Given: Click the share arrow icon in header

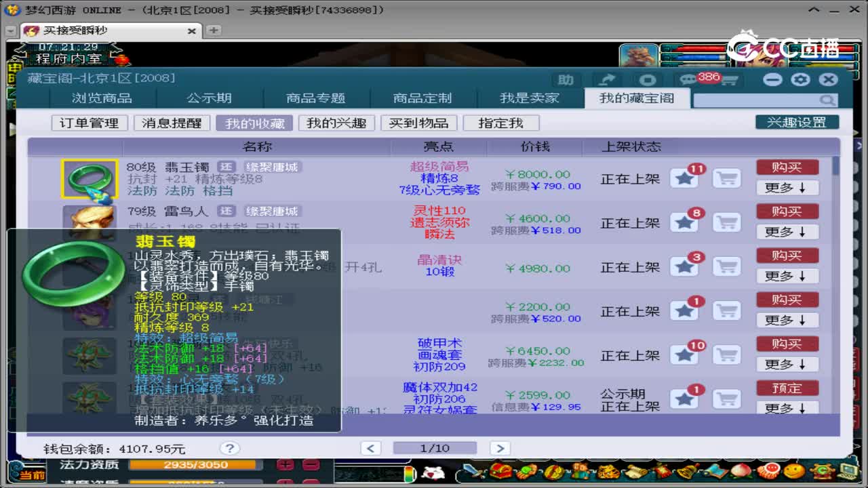Looking at the screenshot, I should (607, 80).
